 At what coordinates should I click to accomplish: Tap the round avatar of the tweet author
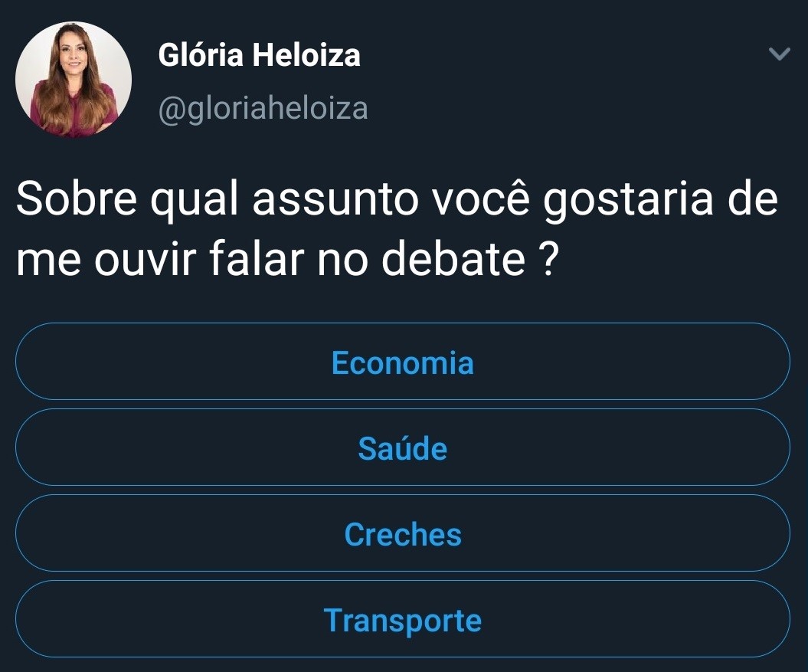point(74,80)
